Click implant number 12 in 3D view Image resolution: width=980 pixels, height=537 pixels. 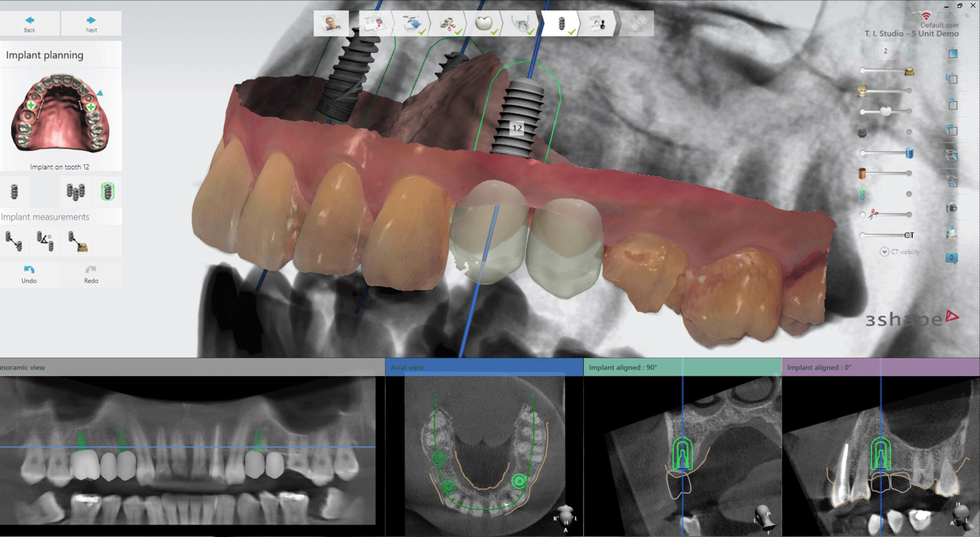(x=517, y=128)
